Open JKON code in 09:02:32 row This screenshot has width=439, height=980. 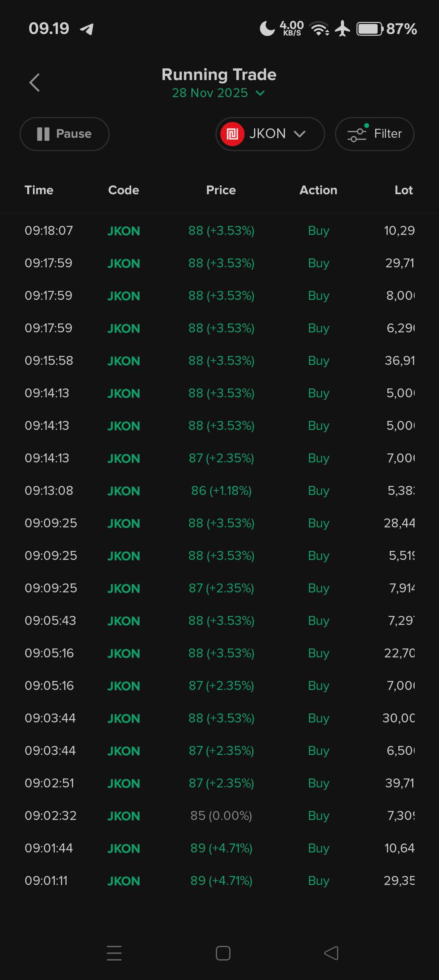pos(124,816)
